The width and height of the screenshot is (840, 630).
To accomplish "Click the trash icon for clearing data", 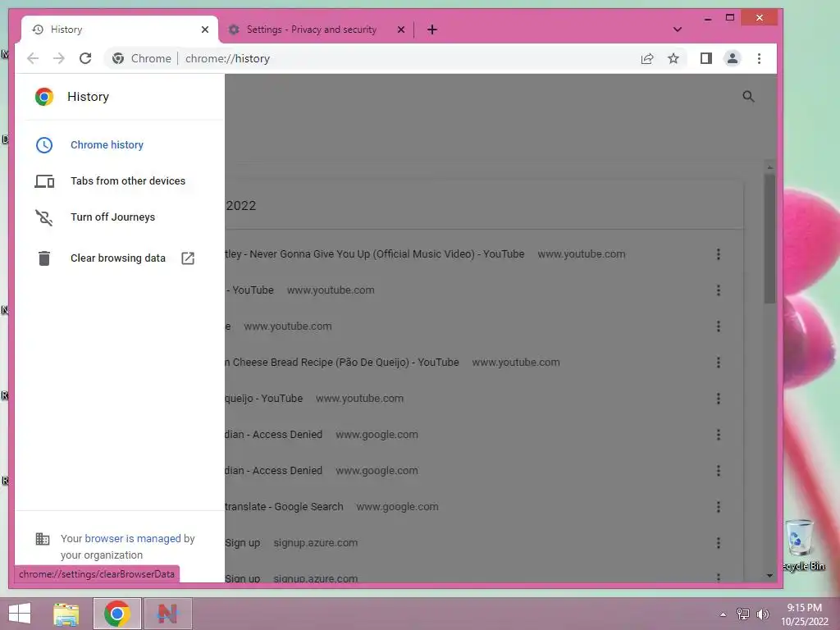I will pos(44,258).
